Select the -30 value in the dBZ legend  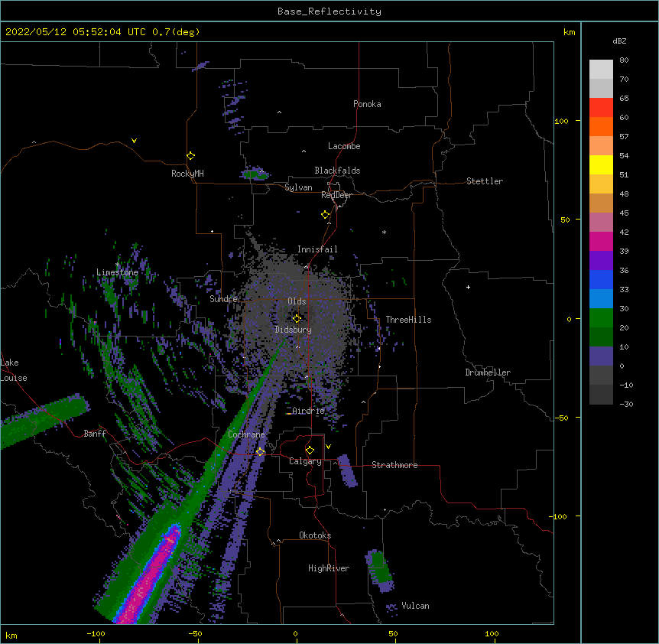626,405
